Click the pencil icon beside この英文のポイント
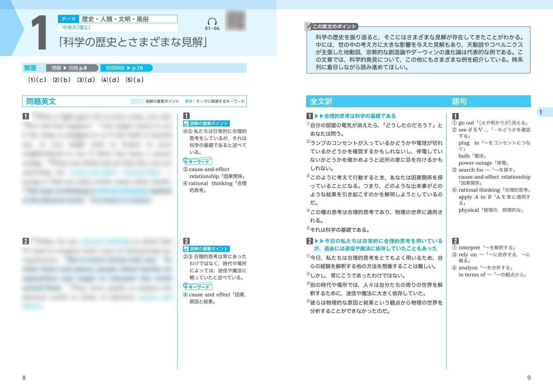553x392 pixels. click(x=308, y=27)
